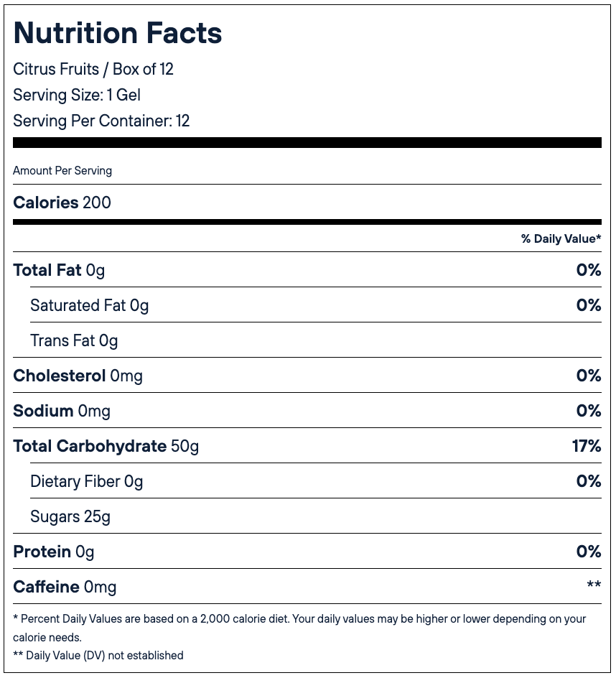Click the Total Carbohydrate 50g label

click(x=106, y=446)
